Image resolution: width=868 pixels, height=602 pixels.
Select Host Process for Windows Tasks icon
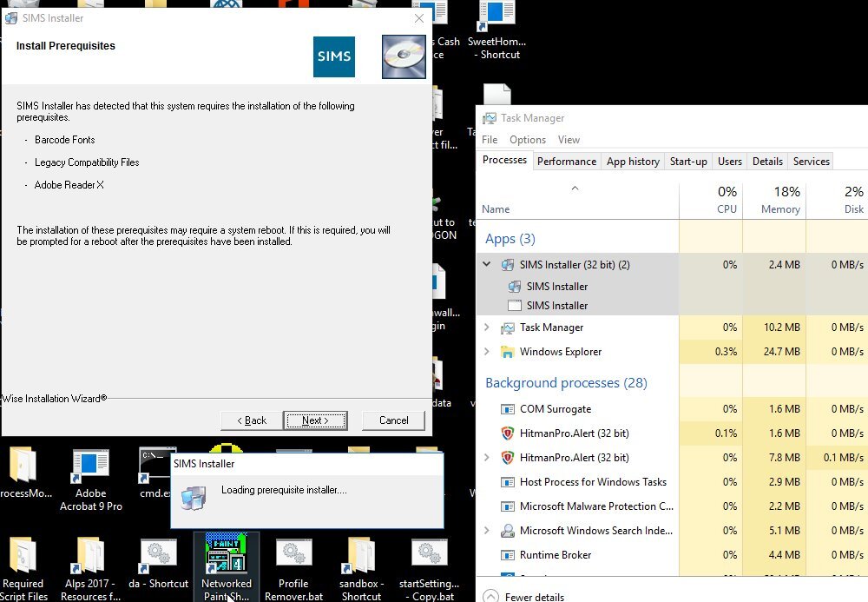point(508,482)
